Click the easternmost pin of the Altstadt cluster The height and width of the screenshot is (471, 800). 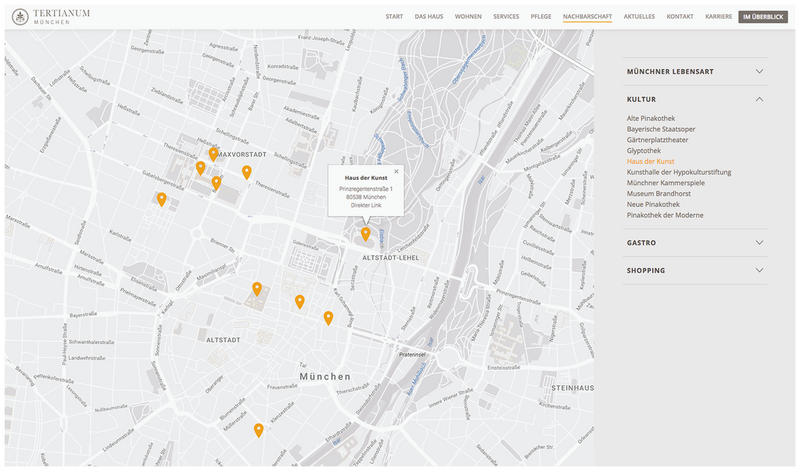click(328, 318)
